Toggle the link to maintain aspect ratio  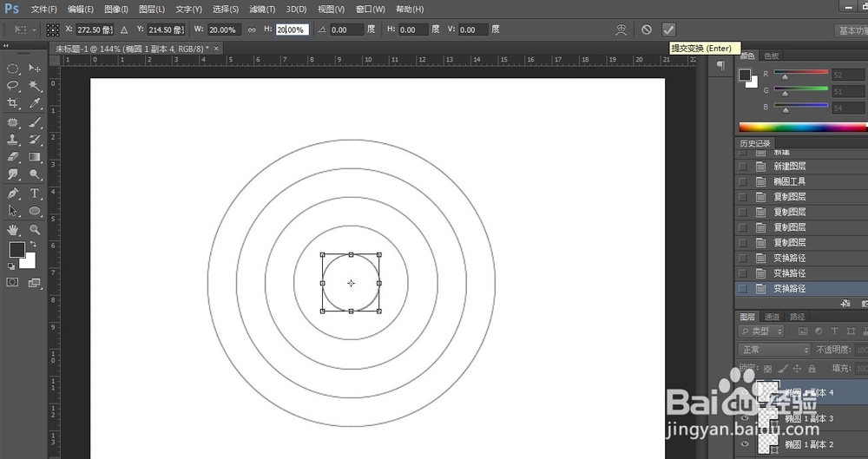pyautogui.click(x=252, y=30)
